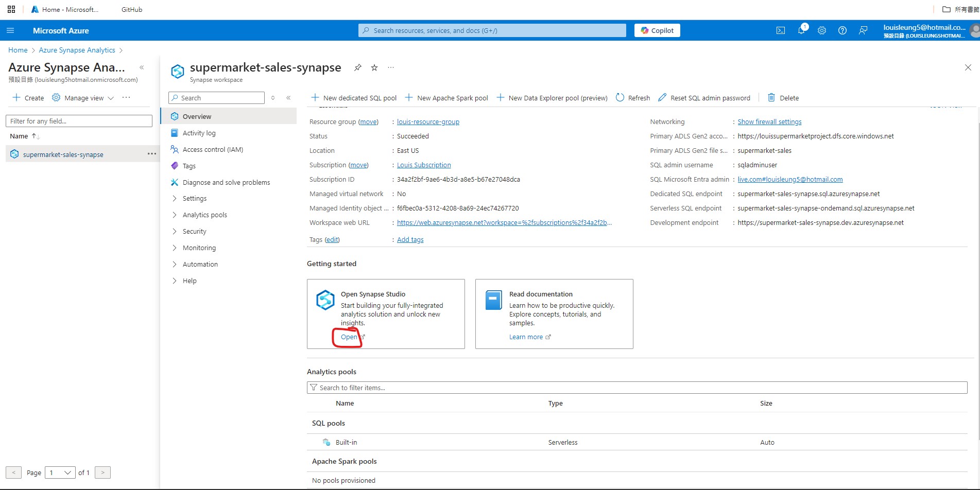Open the help question-mark menu

(843, 30)
